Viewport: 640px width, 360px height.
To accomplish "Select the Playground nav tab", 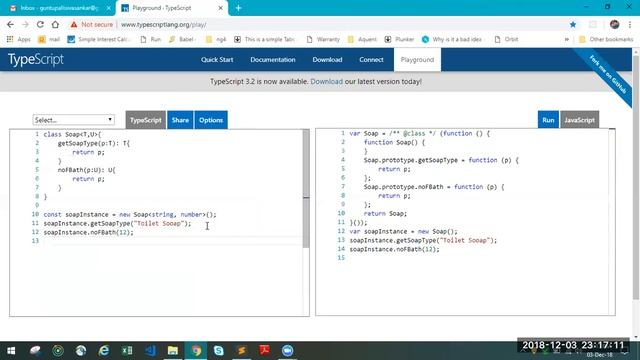I will 417,60.
